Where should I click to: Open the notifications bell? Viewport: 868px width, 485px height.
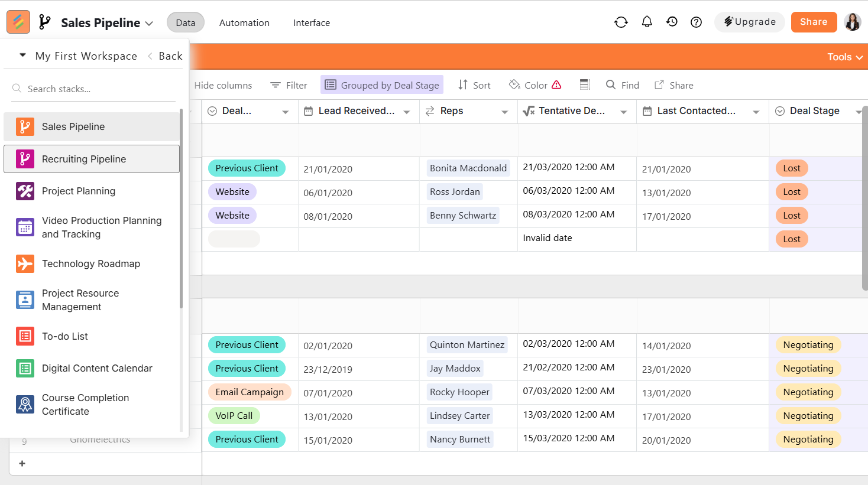[647, 22]
